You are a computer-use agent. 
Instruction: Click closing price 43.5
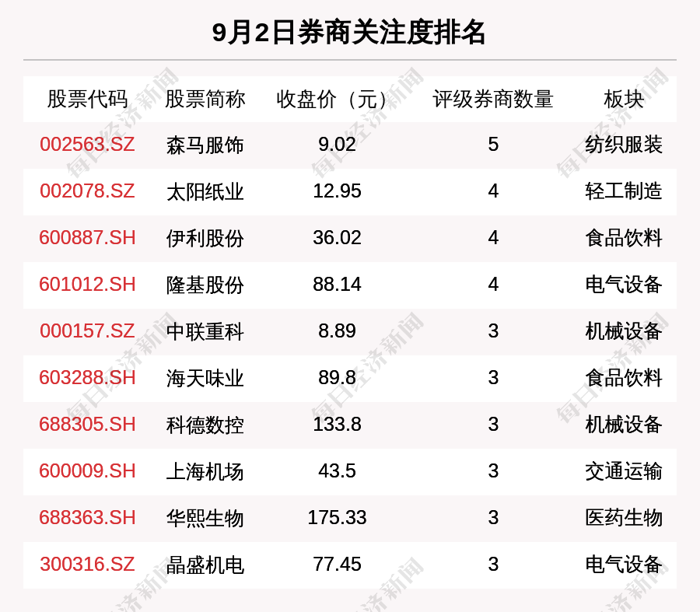(337, 471)
